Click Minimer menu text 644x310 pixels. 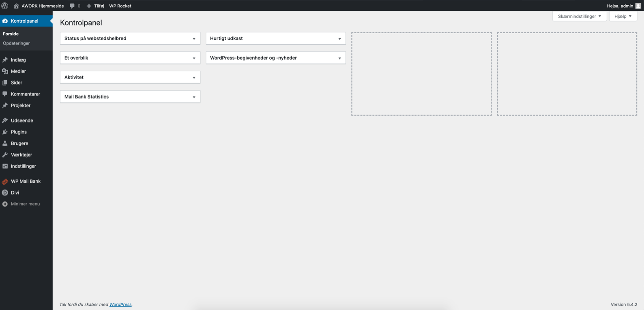pos(25,204)
